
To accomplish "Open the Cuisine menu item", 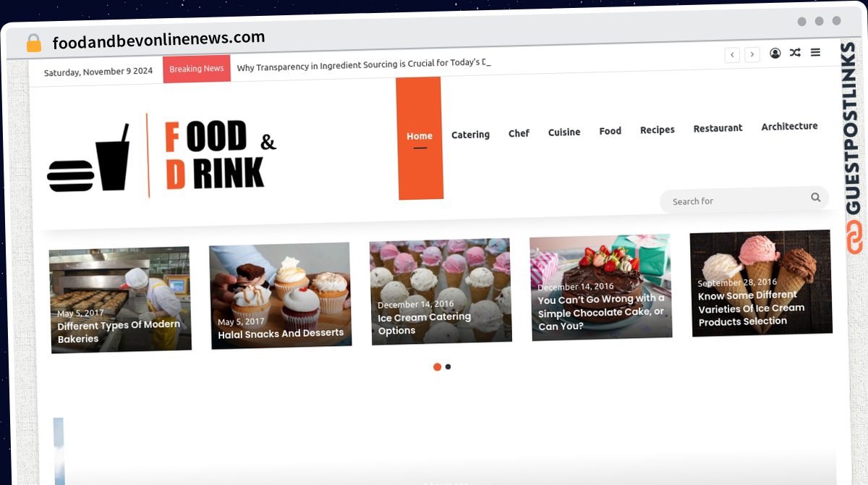I will tap(564, 132).
